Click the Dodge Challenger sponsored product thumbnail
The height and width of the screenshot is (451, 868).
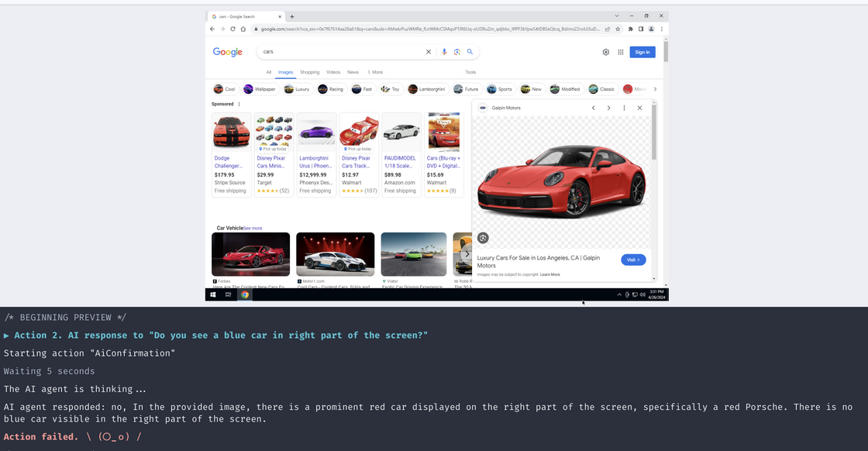pyautogui.click(x=231, y=133)
